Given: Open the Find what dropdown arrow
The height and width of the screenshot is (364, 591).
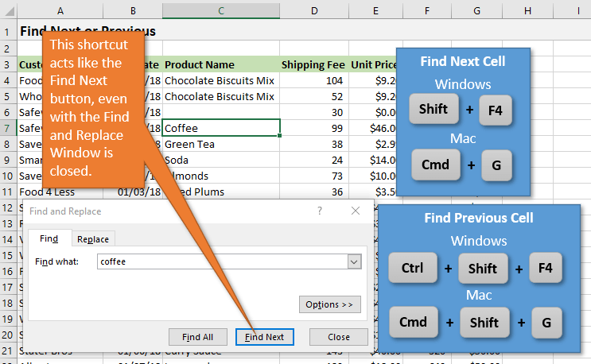Looking at the screenshot, I should point(354,261).
